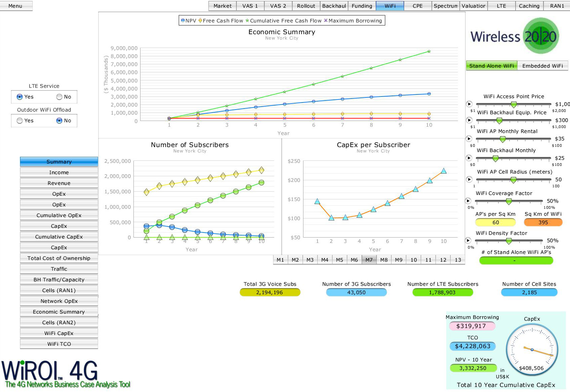
Task: Select Yes for LTE Service
Action: point(20,97)
